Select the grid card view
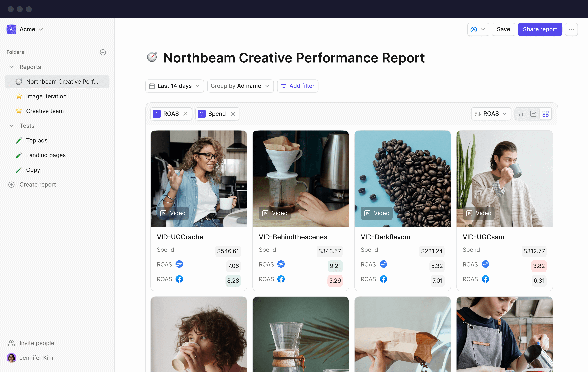Image resolution: width=588 pixels, height=372 pixels. click(x=545, y=114)
